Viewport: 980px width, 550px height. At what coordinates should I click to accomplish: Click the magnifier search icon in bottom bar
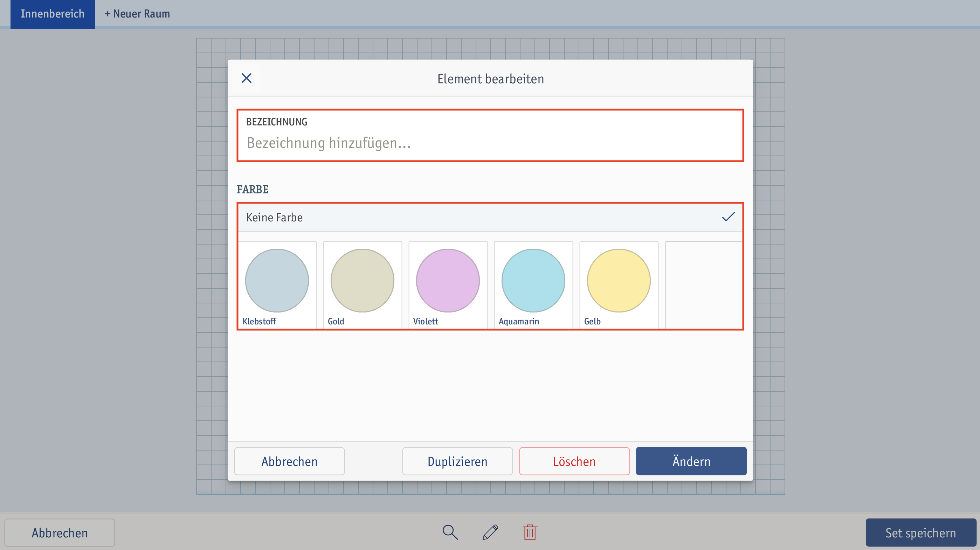tap(450, 532)
